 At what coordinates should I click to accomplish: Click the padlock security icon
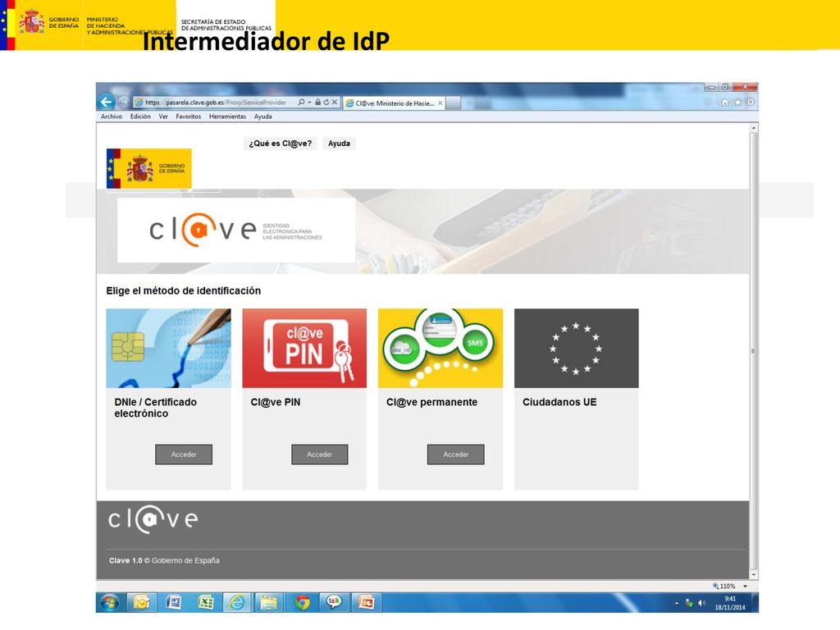point(317,102)
